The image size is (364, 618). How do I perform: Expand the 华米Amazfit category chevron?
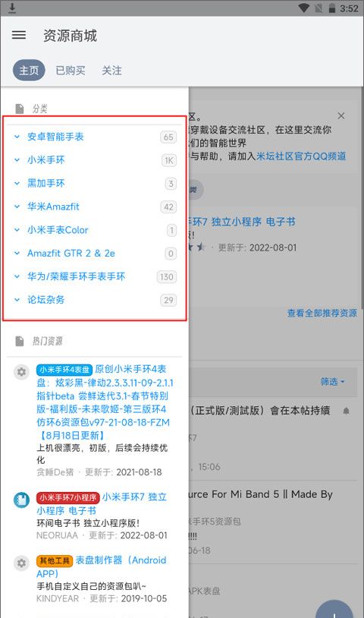tap(17, 207)
